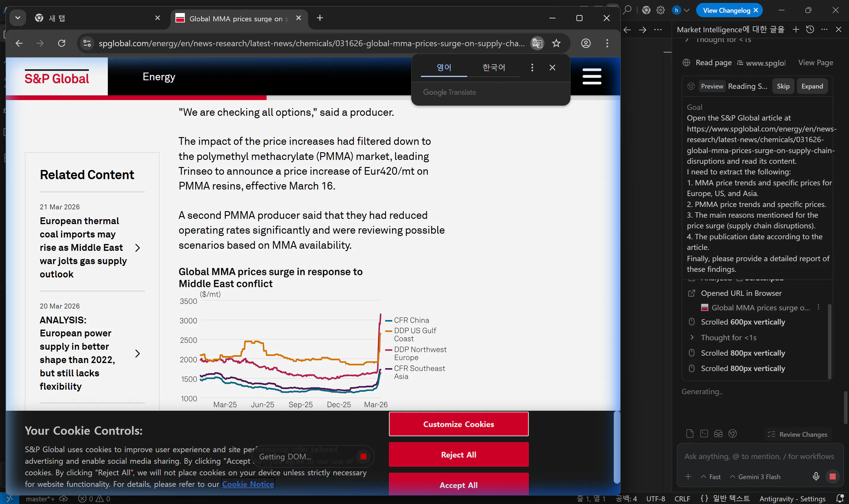The width and height of the screenshot is (849, 504).
Task: Open the browser icon in IDE title bar
Action: pyautogui.click(x=646, y=10)
